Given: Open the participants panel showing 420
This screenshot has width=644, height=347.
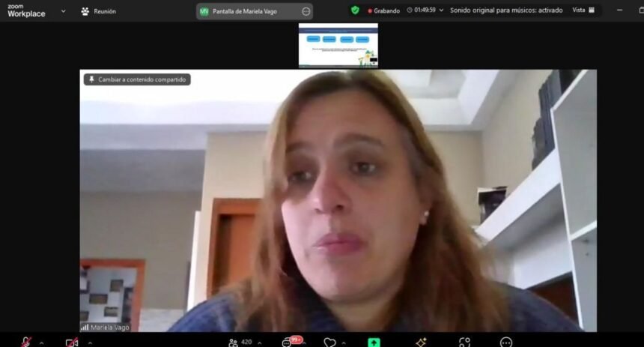Looking at the screenshot, I should (x=240, y=343).
